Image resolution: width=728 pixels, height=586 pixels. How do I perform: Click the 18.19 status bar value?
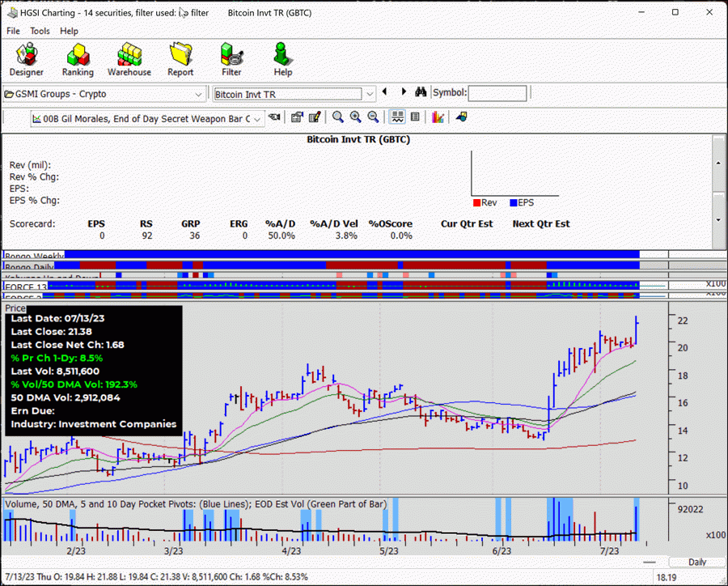pyautogui.click(x=667, y=578)
